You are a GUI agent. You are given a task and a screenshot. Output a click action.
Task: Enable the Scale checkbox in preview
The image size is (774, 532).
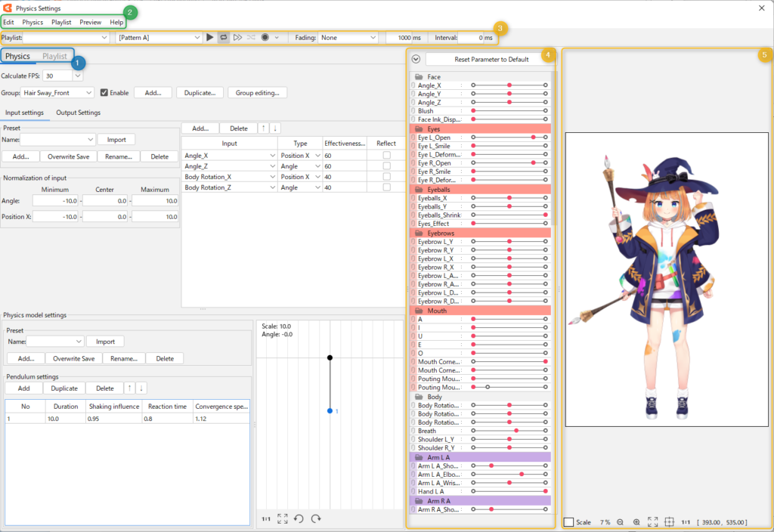tap(568, 522)
